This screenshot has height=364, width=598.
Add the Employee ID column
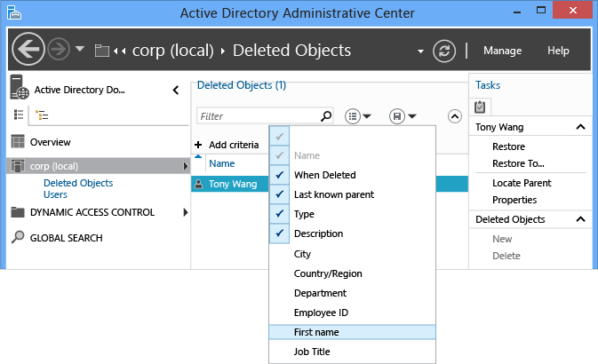353,313
